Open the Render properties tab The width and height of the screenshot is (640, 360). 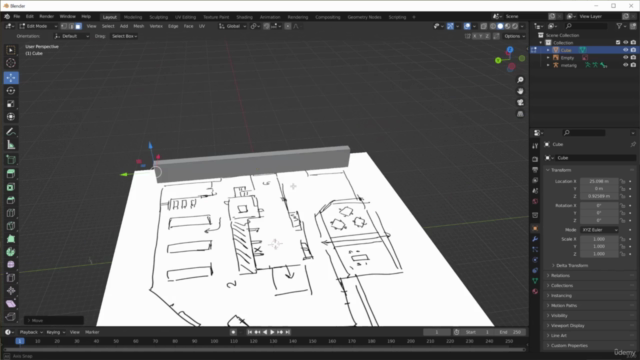point(535,159)
